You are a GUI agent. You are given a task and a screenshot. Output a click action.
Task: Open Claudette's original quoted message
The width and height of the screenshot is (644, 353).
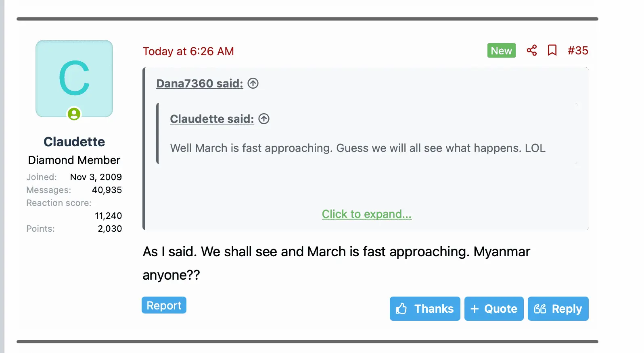coord(212,119)
